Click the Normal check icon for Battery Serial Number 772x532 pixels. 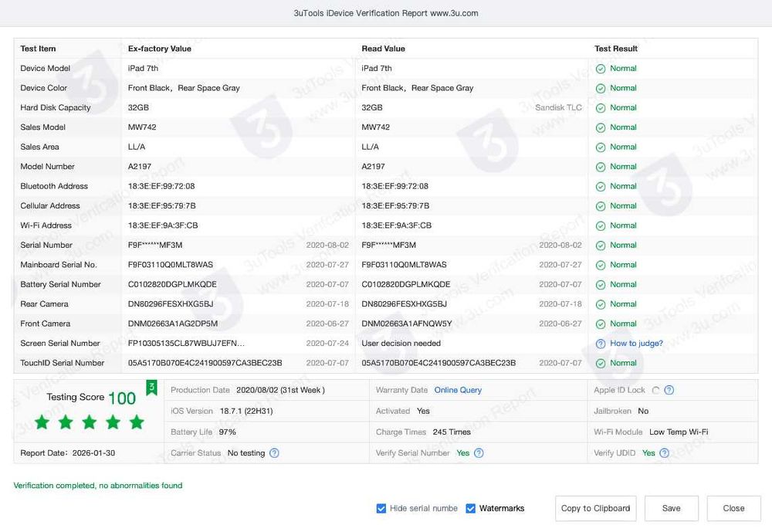click(600, 285)
